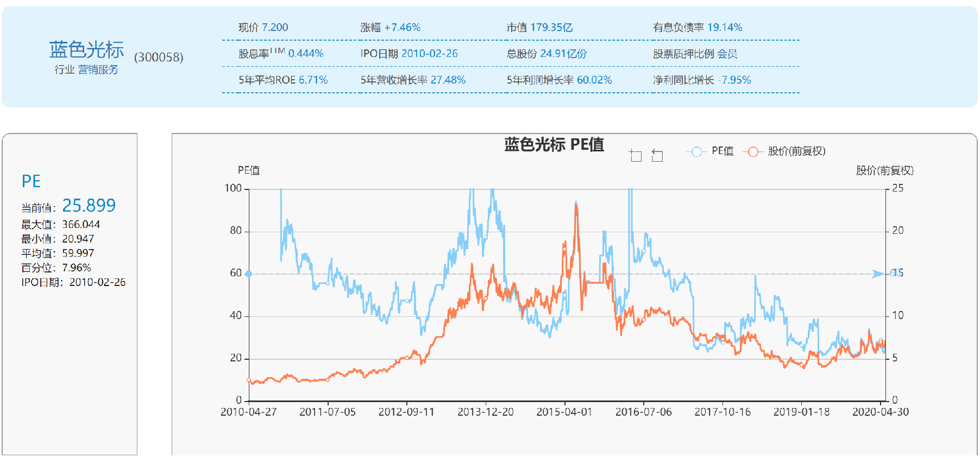Click the IPO日期 2010-02-26 in header

click(x=409, y=54)
